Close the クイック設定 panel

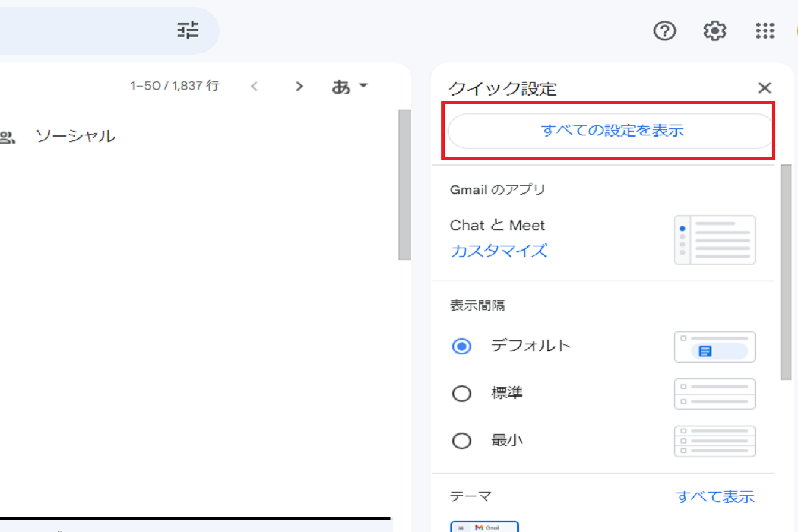click(x=765, y=88)
